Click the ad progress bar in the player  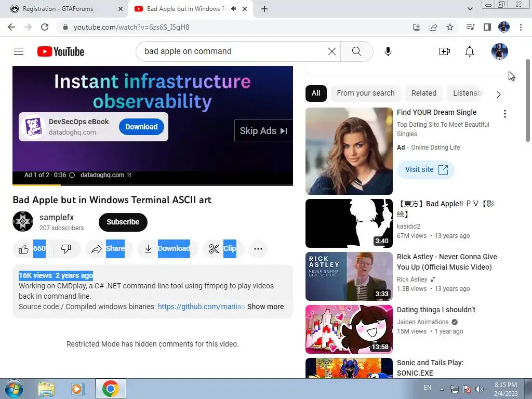[153, 185]
